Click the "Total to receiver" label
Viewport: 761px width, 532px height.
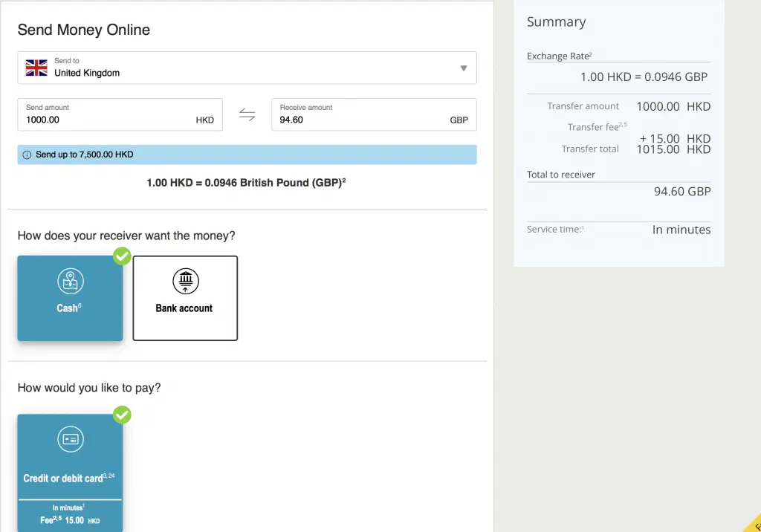(x=560, y=175)
